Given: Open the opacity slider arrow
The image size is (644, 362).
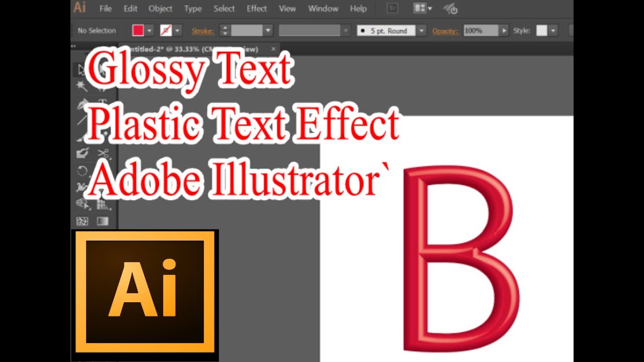Looking at the screenshot, I should tap(504, 31).
